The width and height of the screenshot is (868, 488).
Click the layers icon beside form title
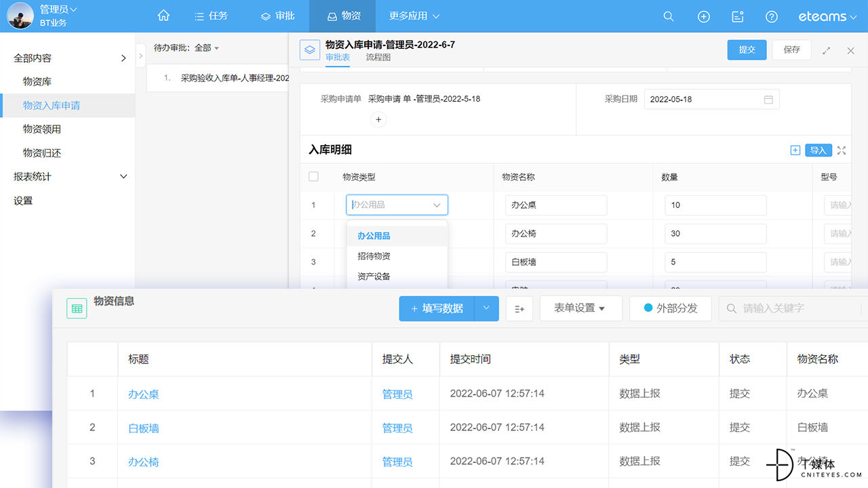pyautogui.click(x=310, y=50)
